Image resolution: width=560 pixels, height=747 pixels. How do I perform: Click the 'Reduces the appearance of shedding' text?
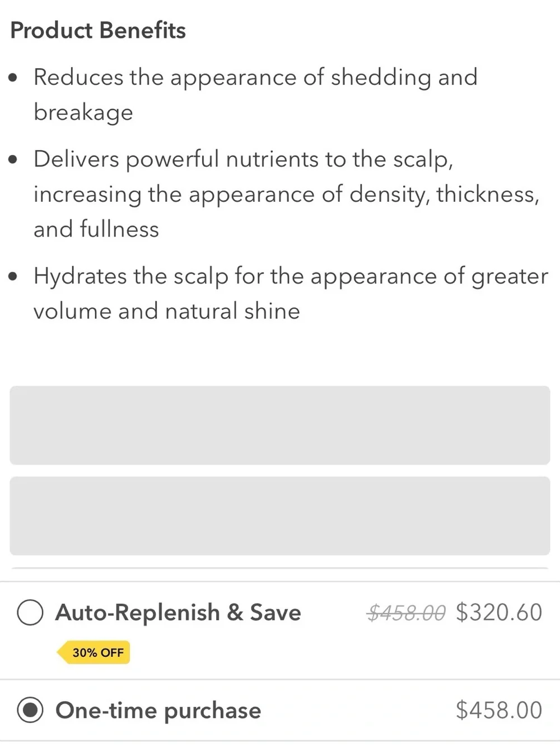click(x=232, y=77)
